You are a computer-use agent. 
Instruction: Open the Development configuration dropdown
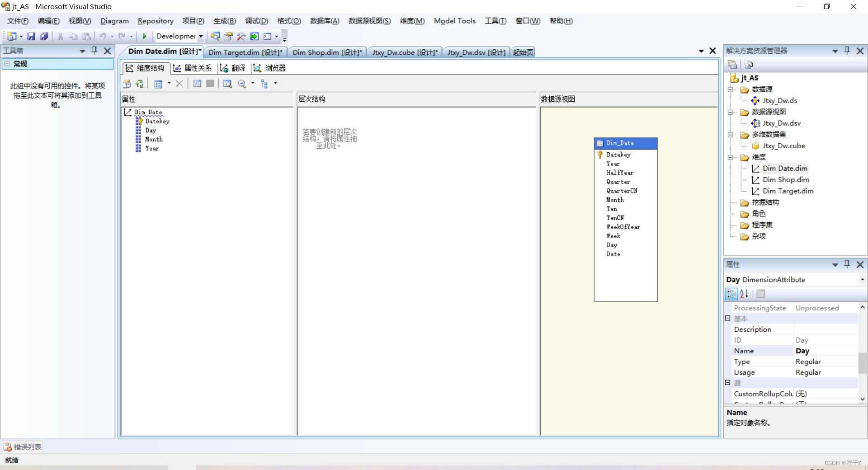pos(201,36)
